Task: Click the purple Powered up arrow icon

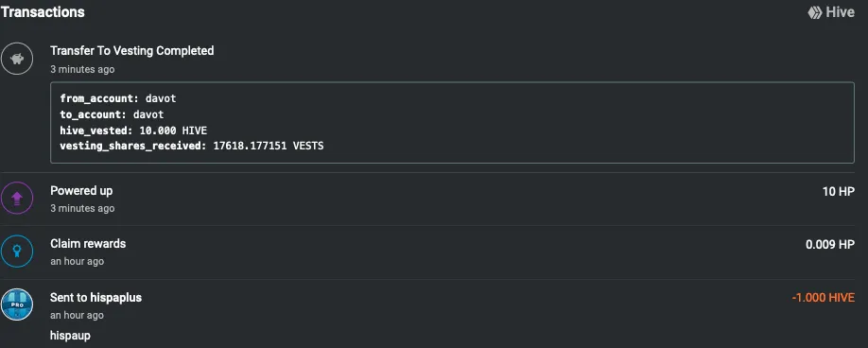Action: pyautogui.click(x=17, y=198)
